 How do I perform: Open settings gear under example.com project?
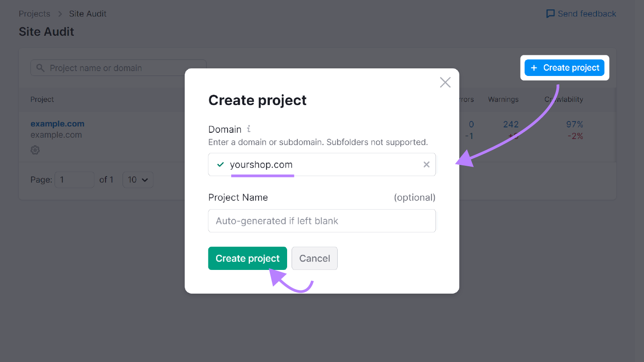pyautogui.click(x=35, y=150)
